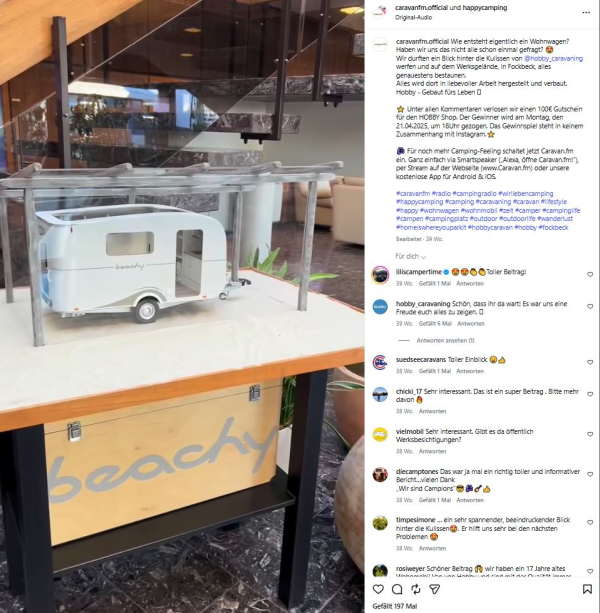Click the beachy caravan video area
The height and width of the screenshot is (613, 600).
coord(182,306)
